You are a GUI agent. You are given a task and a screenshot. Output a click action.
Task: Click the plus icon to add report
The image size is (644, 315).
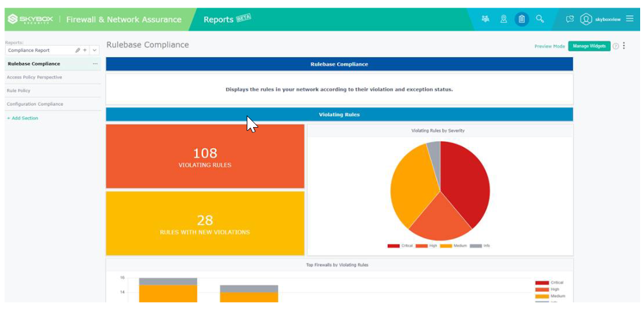point(85,50)
